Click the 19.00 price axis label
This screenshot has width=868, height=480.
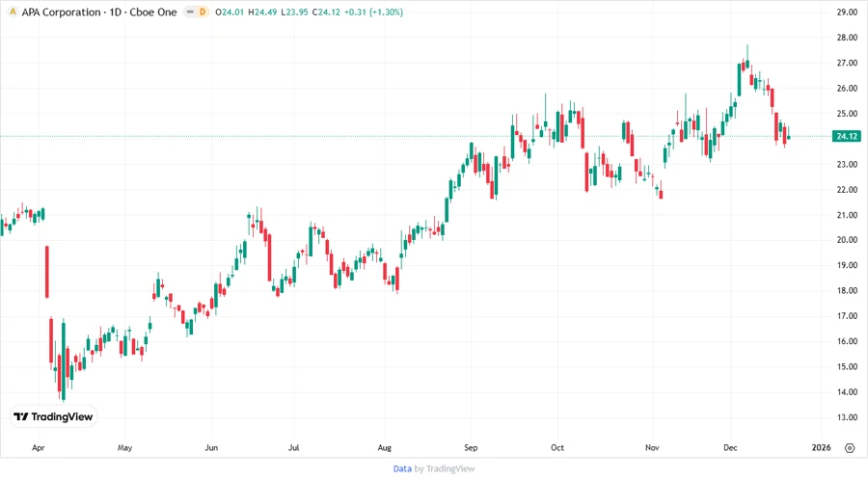[x=847, y=265]
